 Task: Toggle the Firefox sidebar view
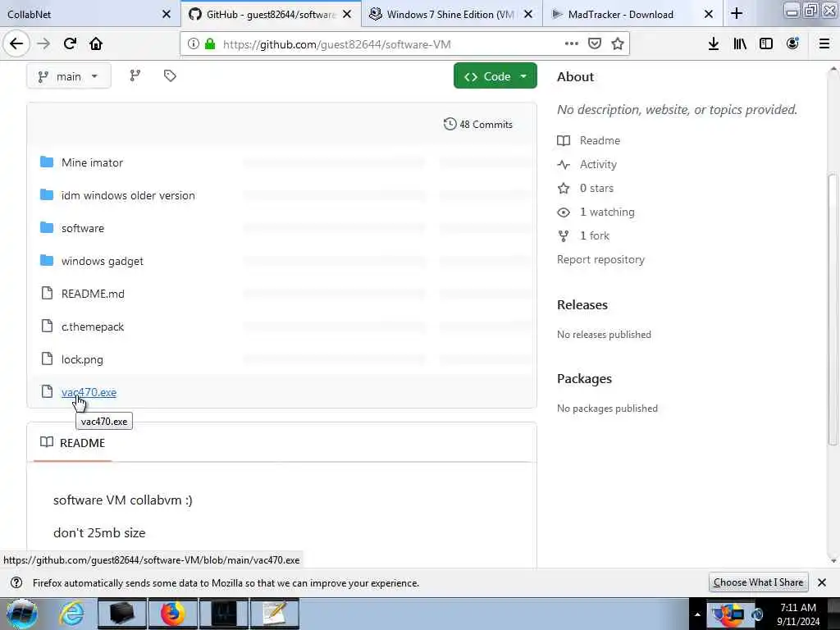[x=766, y=44]
